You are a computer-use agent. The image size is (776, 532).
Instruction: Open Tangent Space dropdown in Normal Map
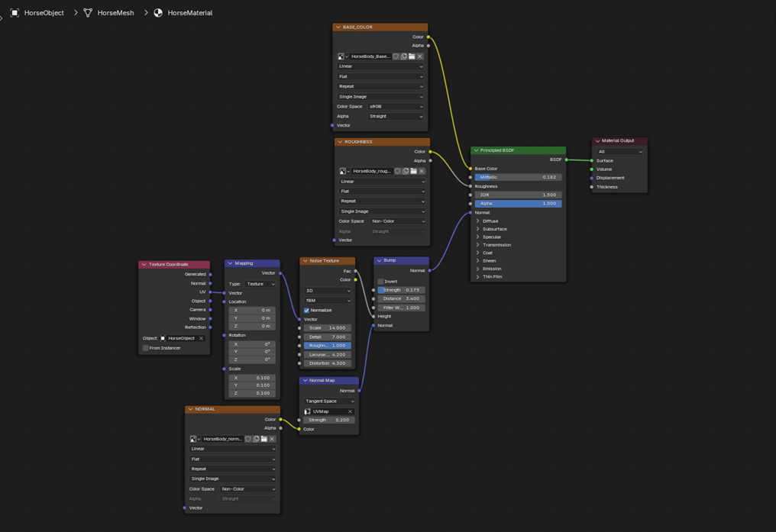(329, 401)
